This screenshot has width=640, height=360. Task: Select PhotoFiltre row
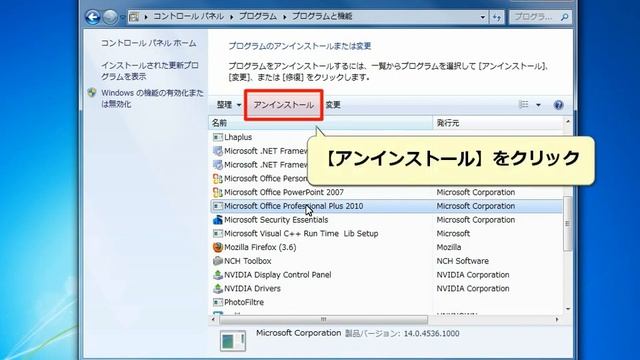click(x=386, y=302)
